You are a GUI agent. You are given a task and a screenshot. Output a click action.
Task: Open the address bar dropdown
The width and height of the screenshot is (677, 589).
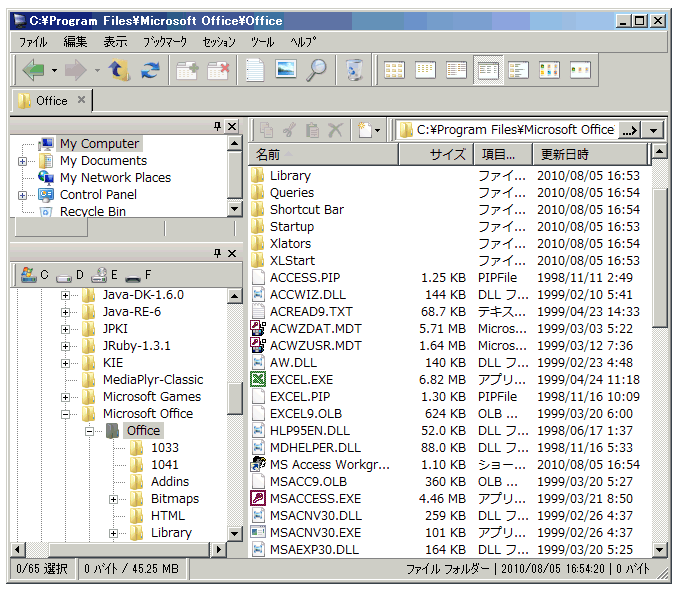point(653,130)
